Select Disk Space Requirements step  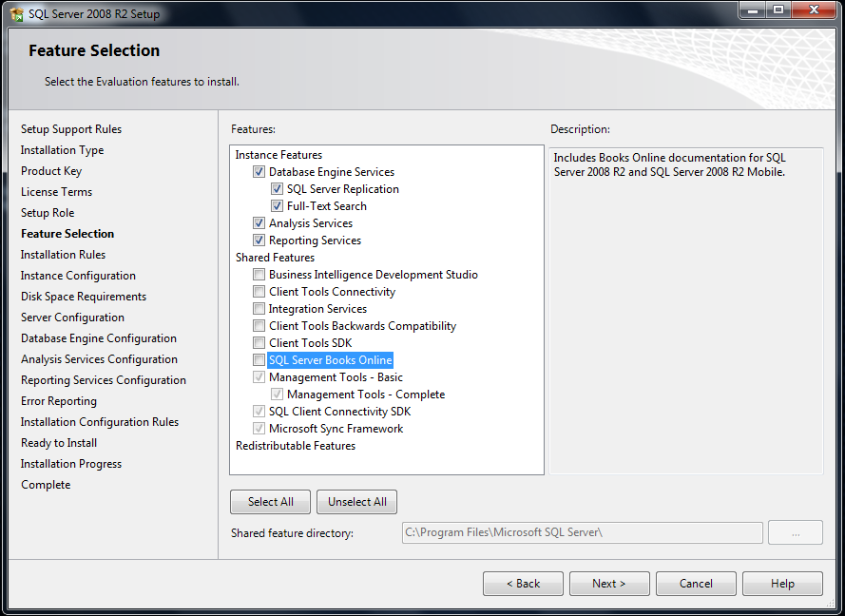(84, 297)
